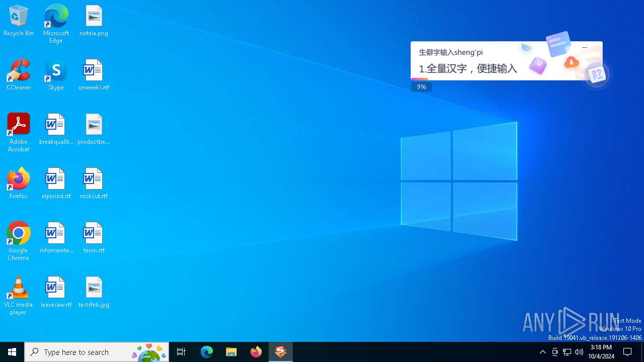644x362 pixels.
Task: Select the breakqualit... Word document icon
Action: click(56, 129)
